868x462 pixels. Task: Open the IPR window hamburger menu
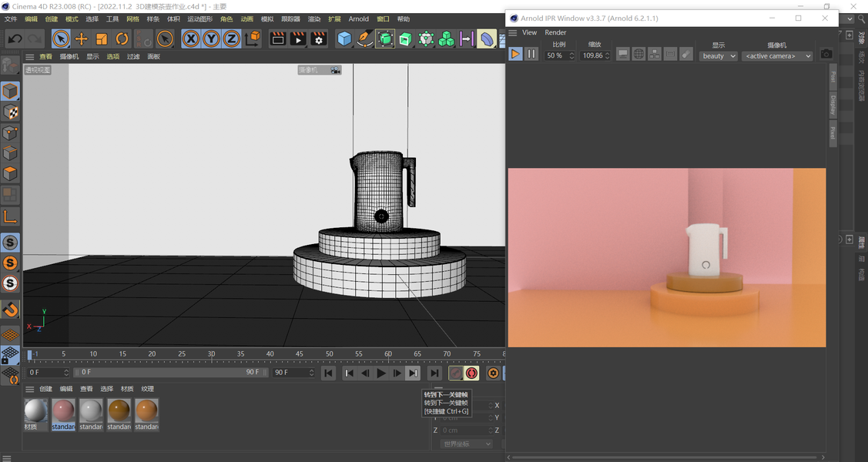(513, 32)
